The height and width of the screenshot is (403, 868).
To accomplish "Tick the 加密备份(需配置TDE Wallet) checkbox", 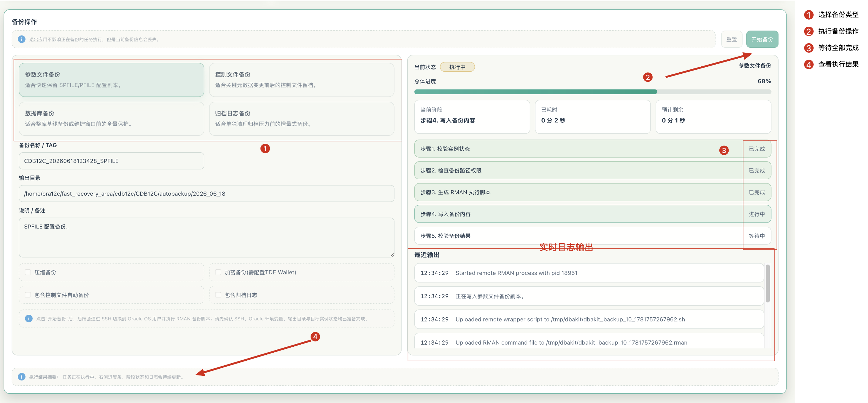I will point(218,272).
